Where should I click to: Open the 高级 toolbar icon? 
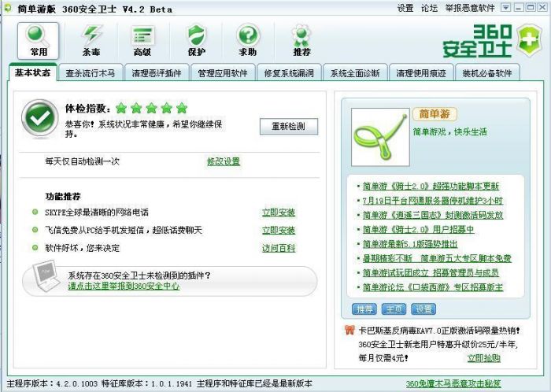pos(142,41)
